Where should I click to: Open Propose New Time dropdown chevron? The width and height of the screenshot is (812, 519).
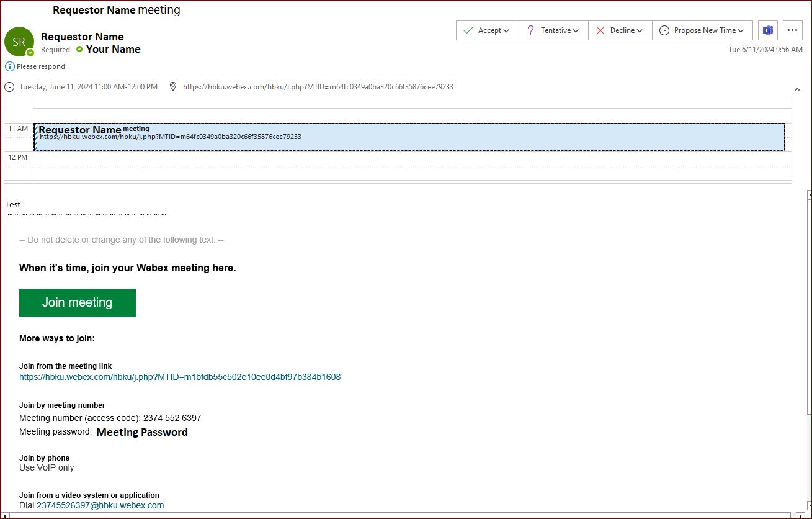tap(741, 30)
